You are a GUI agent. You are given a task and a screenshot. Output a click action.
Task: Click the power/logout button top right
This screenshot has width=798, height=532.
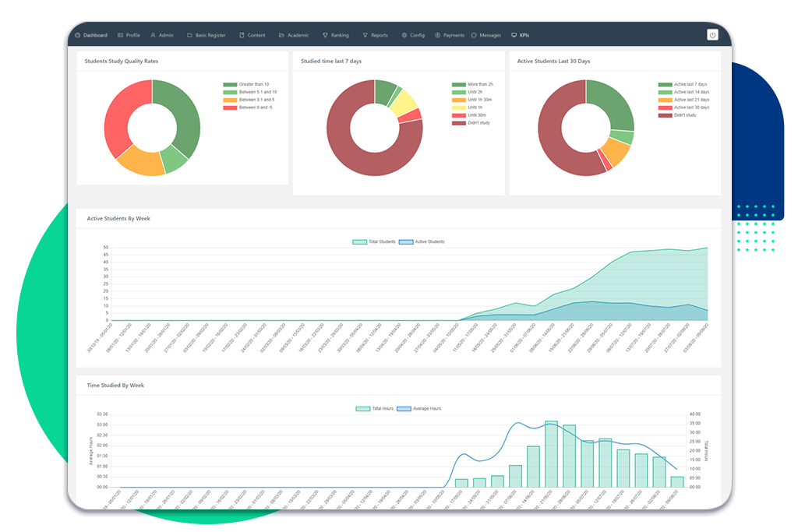711,33
